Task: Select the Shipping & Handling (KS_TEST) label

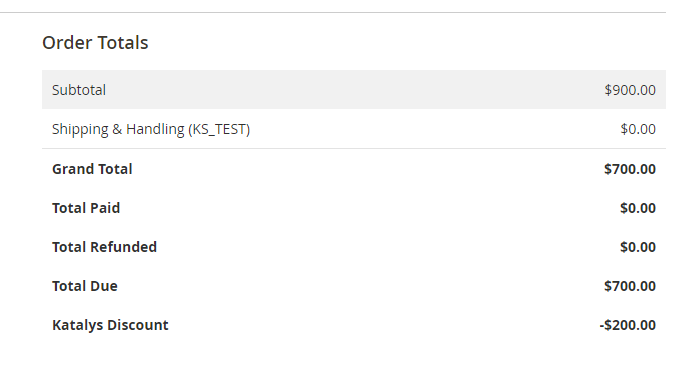Action: click(x=151, y=129)
